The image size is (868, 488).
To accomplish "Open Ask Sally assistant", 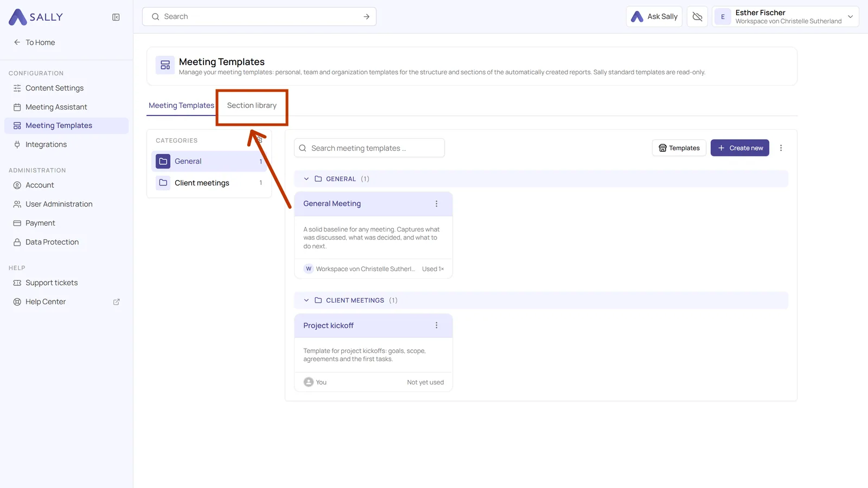I will (654, 17).
